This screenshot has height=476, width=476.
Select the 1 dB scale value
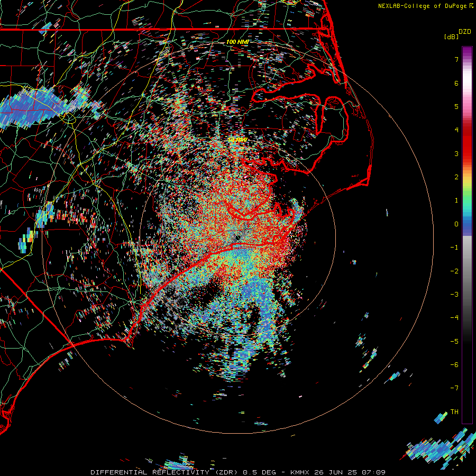coord(456,200)
